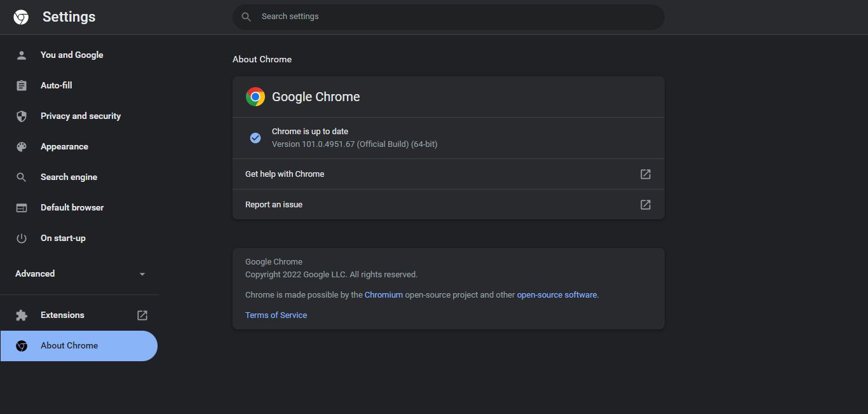The image size is (868, 414).
Task: Click the Chrome icon in About Chrome sidebar item
Action: (x=22, y=346)
